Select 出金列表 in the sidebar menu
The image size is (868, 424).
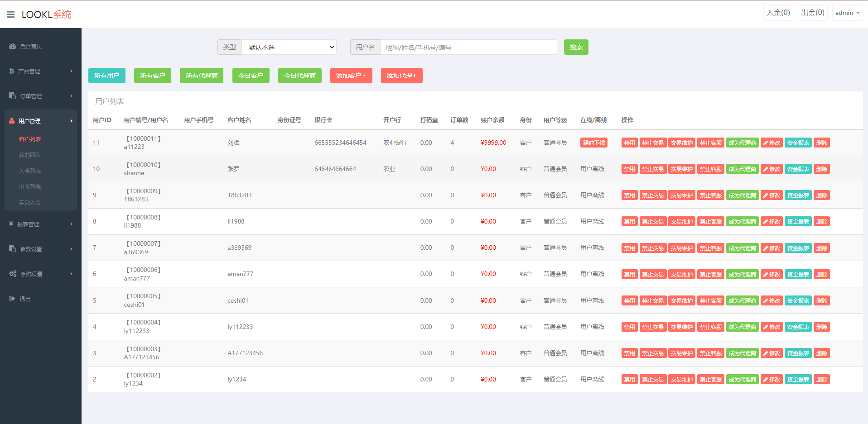point(30,186)
